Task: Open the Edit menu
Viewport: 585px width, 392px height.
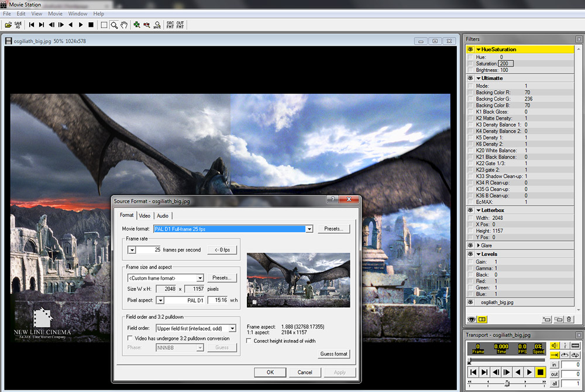Action: [x=21, y=14]
